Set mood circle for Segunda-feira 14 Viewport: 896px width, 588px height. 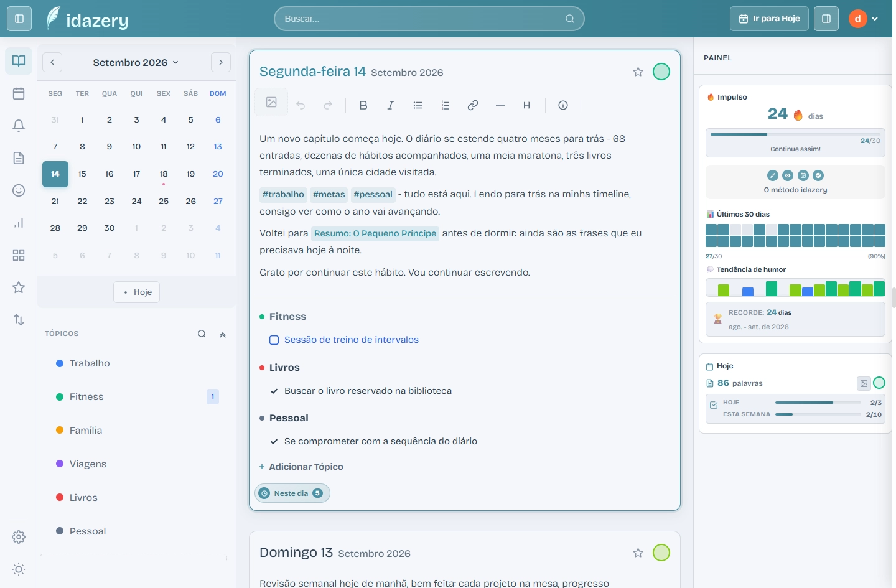point(661,72)
